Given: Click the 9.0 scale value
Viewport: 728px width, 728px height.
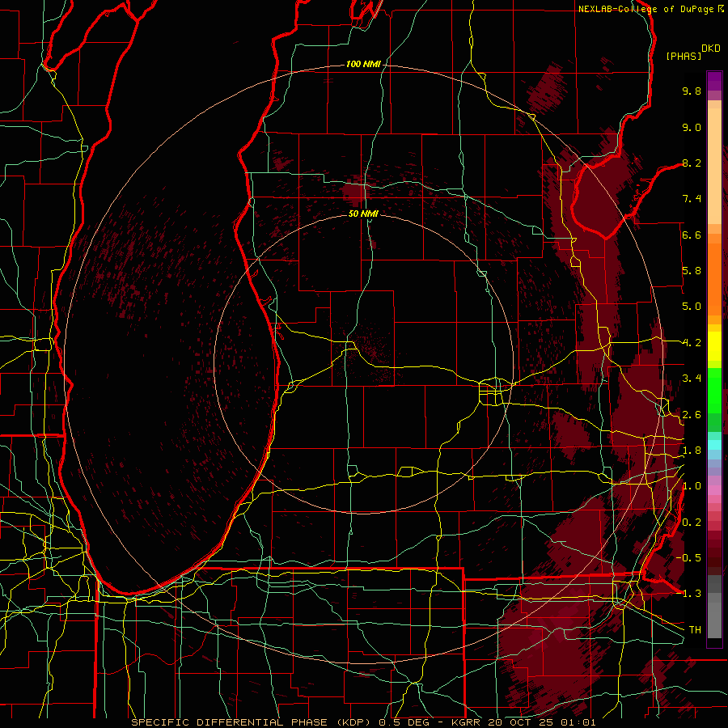Looking at the screenshot, I should (x=692, y=127).
